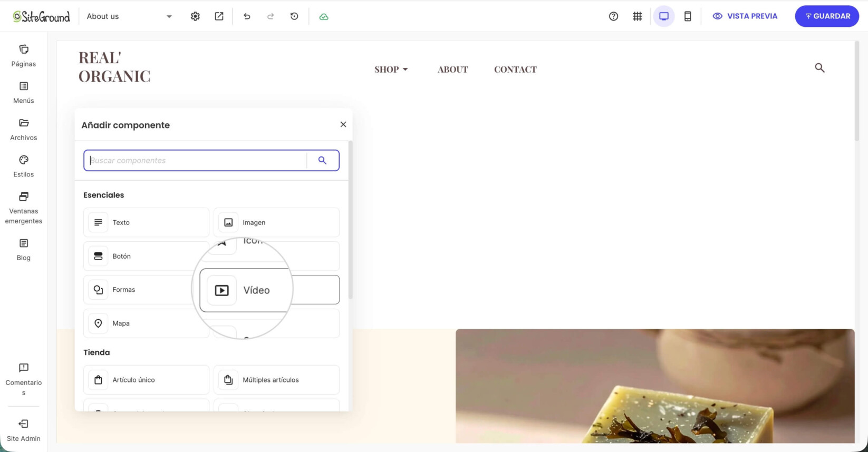Select the soap image on the page
The image size is (868, 452).
pyautogui.click(x=655, y=386)
